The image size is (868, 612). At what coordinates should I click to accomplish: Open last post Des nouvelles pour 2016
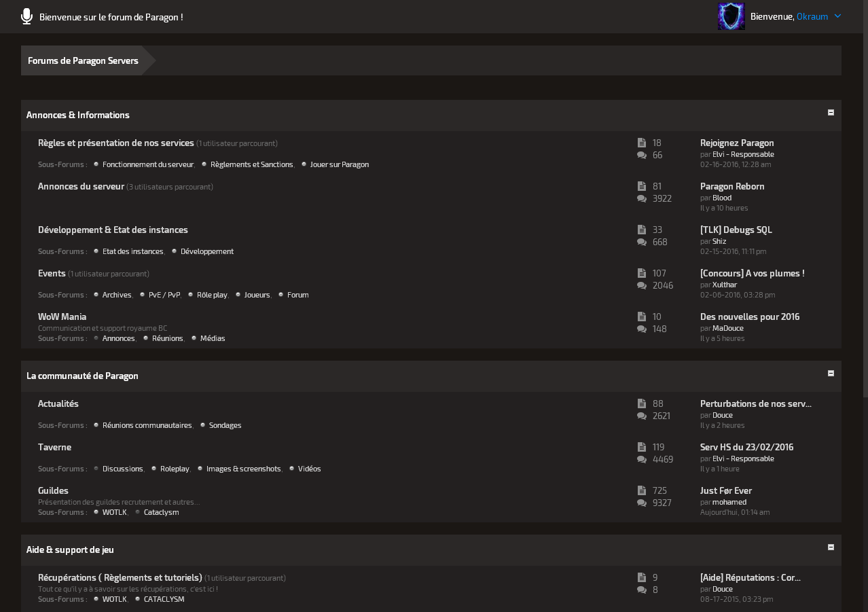(x=750, y=317)
